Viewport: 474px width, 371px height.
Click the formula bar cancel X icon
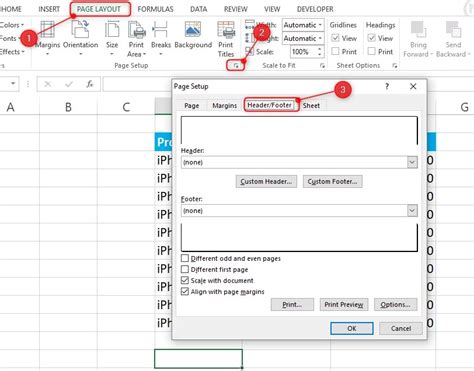(x=48, y=84)
